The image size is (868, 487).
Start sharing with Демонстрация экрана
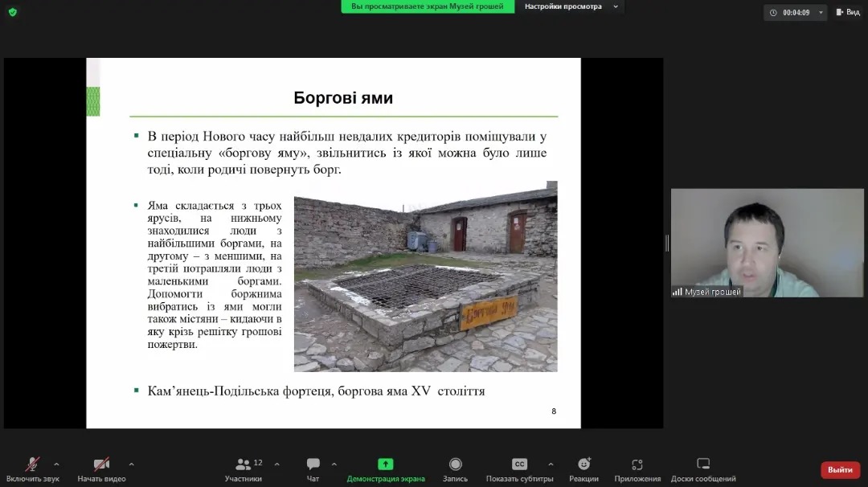pyautogui.click(x=386, y=469)
